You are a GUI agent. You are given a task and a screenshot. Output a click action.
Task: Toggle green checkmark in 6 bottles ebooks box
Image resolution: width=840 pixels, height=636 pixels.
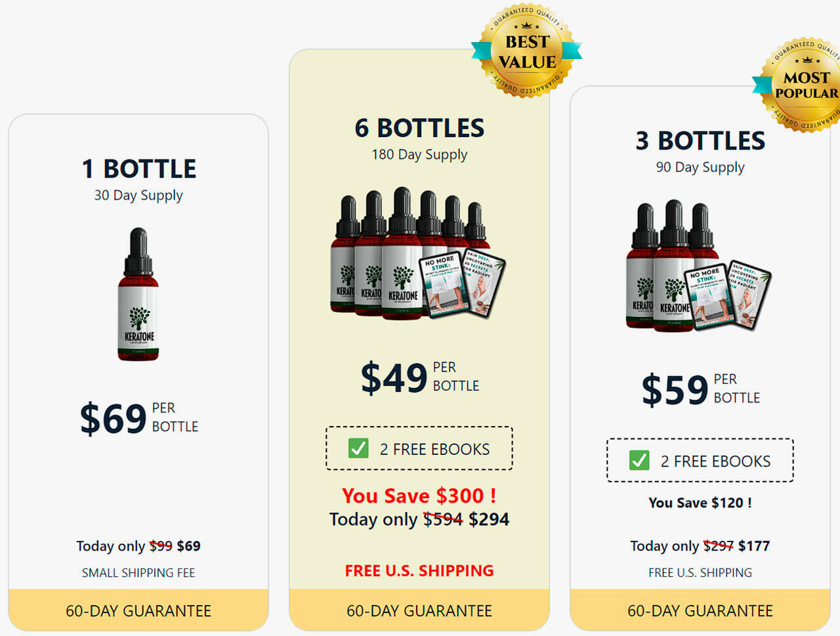click(x=358, y=448)
